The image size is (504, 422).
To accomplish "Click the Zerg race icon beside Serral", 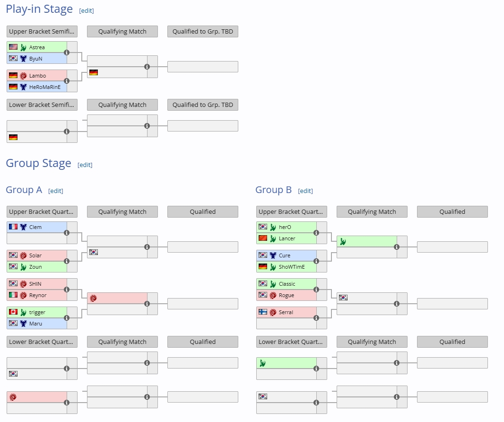I will pyautogui.click(x=273, y=312).
